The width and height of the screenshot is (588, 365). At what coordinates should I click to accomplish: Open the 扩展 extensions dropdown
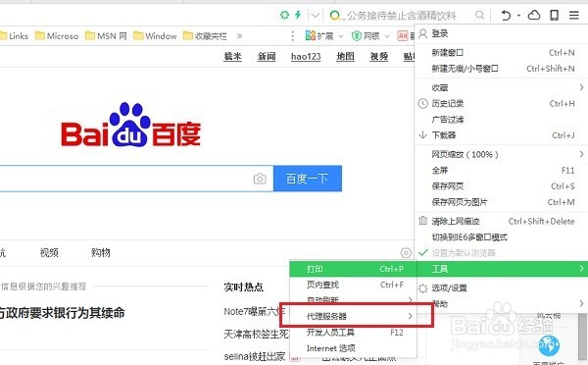324,36
